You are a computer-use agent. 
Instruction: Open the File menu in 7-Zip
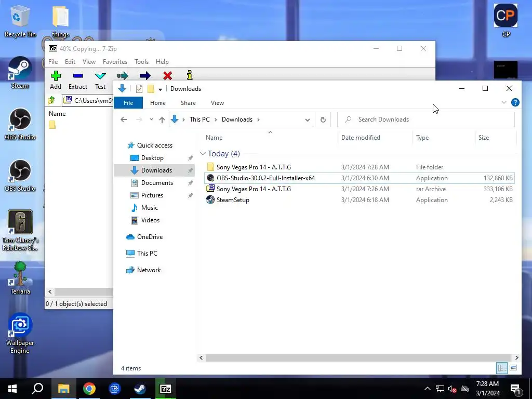[x=53, y=62]
